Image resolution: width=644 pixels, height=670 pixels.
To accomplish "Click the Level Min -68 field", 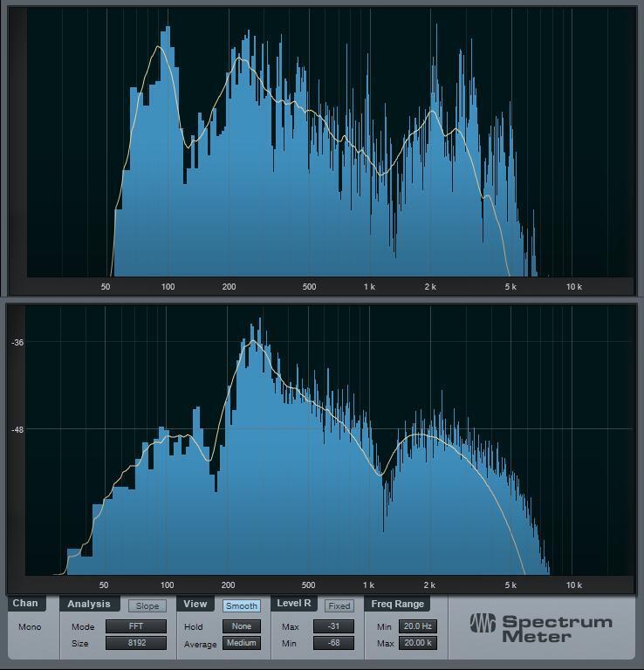I will 333,643.
